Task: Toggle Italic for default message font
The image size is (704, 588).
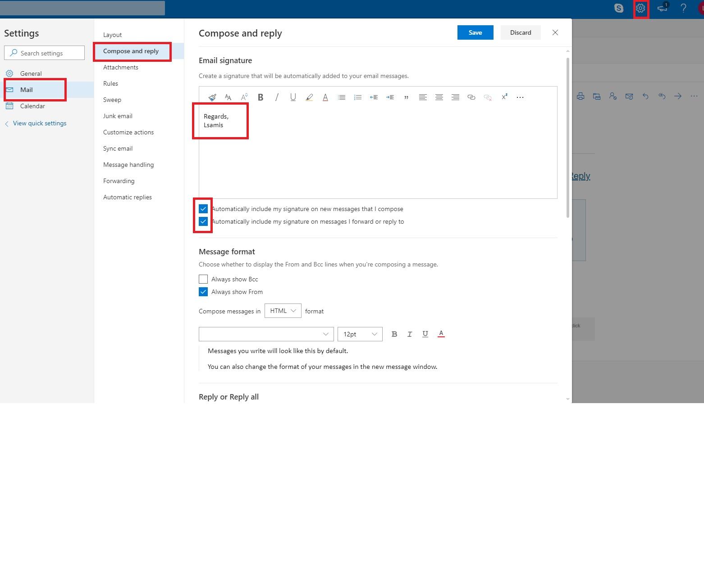Action: 410,334
